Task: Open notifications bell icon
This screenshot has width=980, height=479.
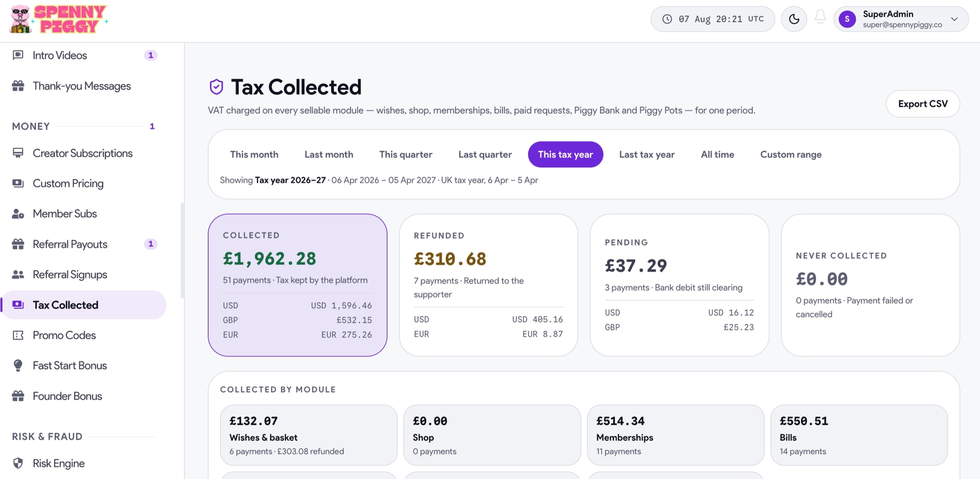Action: pyautogui.click(x=820, y=17)
